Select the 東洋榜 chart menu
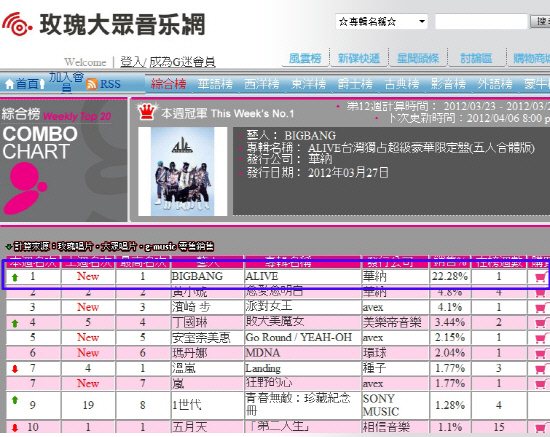The image size is (550, 437). pos(309,84)
